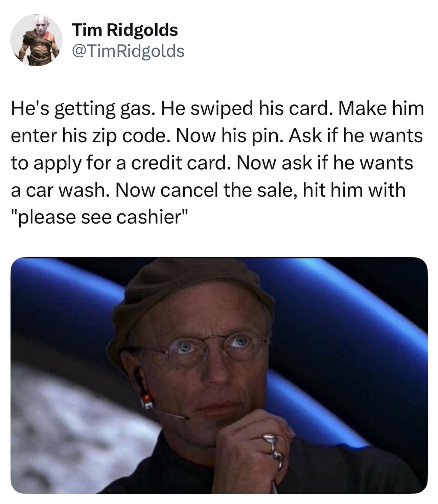Select the words "credit card" in the tweet

tap(178, 163)
